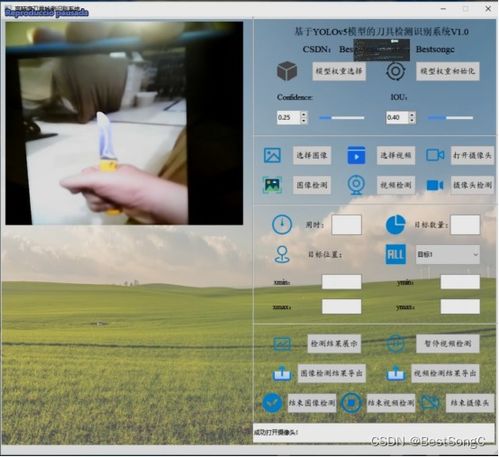Click the target-shaped weight initialization icon
The height and width of the screenshot is (457, 499).
tap(395, 71)
